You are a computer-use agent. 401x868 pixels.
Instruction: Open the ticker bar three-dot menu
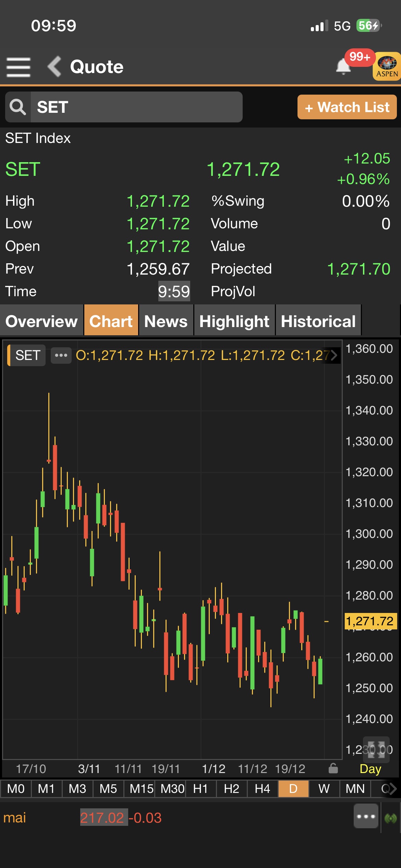click(x=366, y=817)
